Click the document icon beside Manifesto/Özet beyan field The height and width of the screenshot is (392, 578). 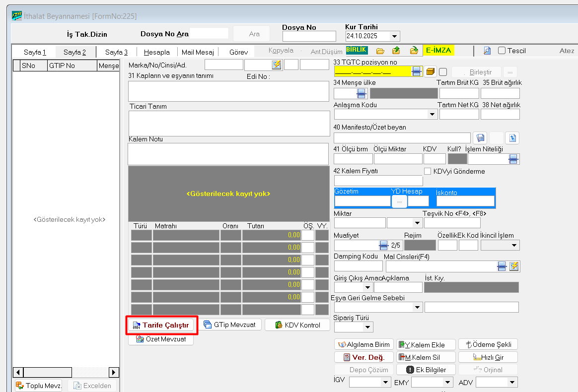pyautogui.click(x=480, y=137)
